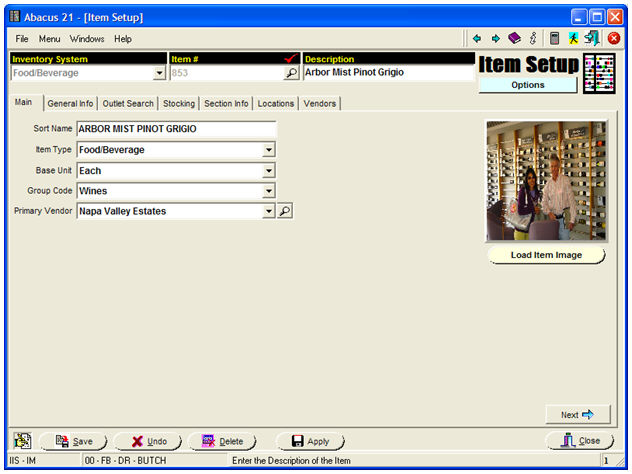Click the magnifier beside Item # field
This screenshot has height=474, width=632.
point(291,73)
